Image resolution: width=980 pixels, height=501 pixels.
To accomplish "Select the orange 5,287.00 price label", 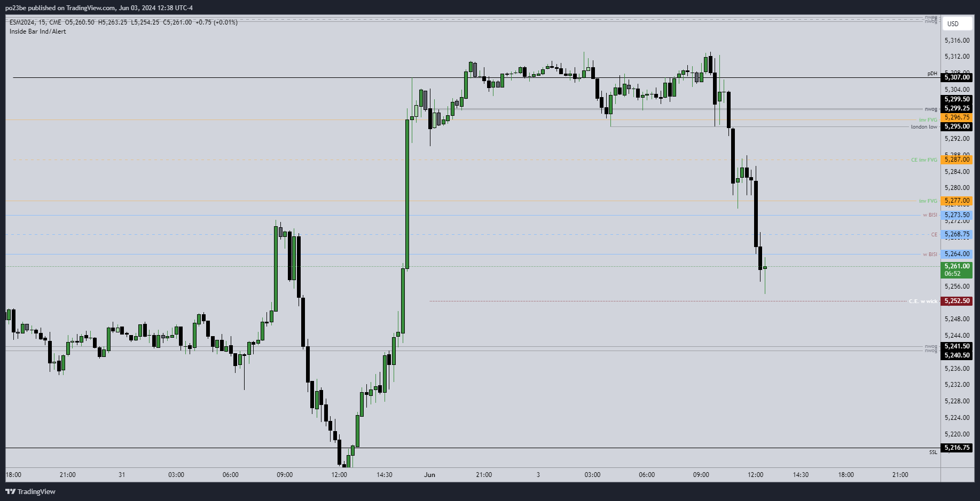I will tap(957, 160).
